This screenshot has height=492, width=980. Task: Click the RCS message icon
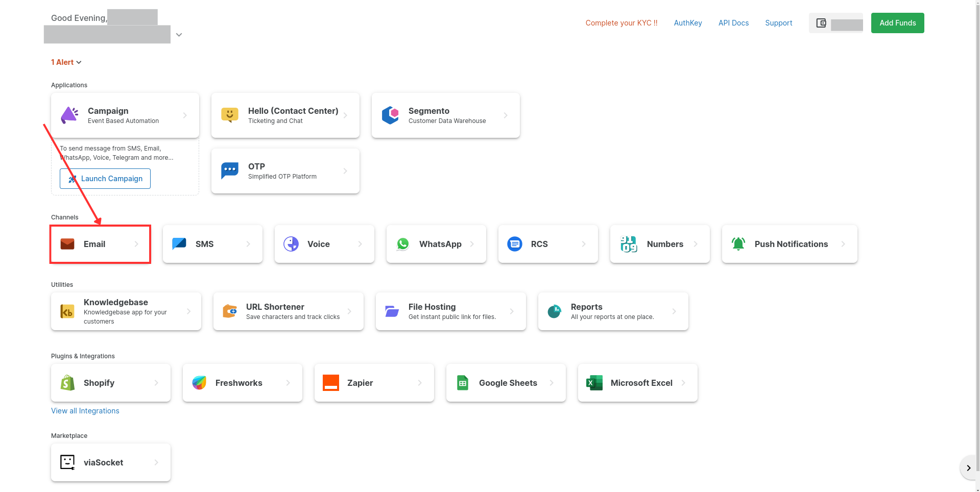[515, 244]
